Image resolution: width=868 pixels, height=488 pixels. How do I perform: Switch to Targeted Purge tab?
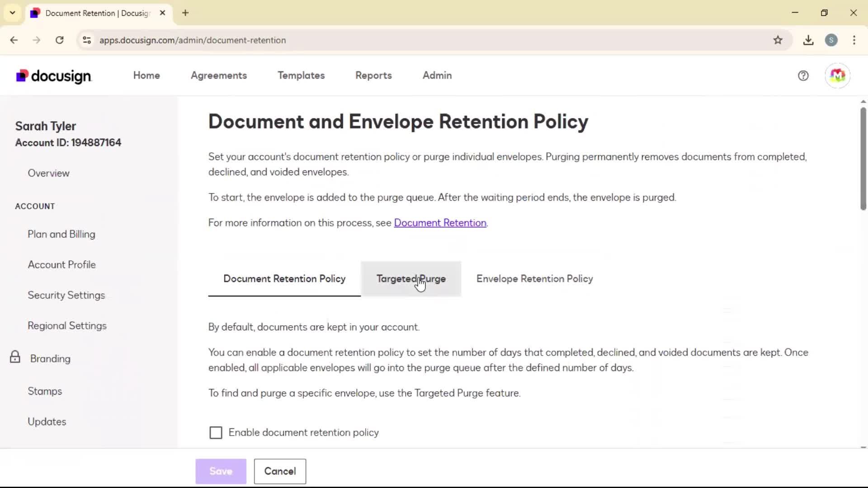(x=411, y=279)
